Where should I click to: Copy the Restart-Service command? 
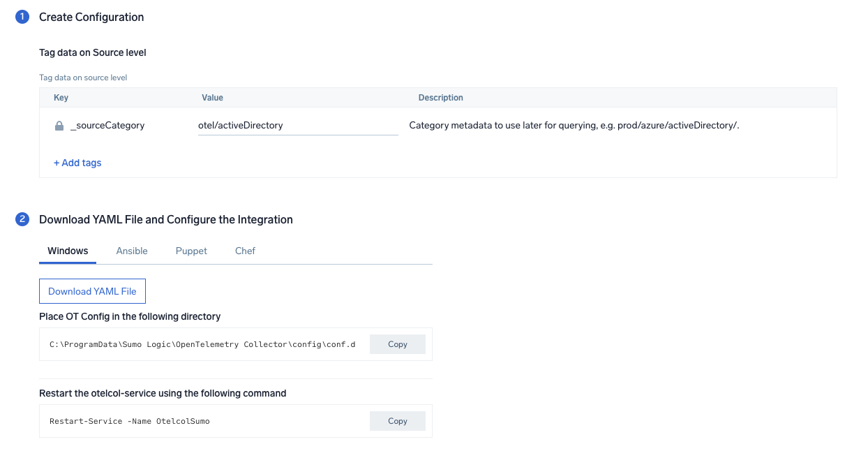pos(398,421)
